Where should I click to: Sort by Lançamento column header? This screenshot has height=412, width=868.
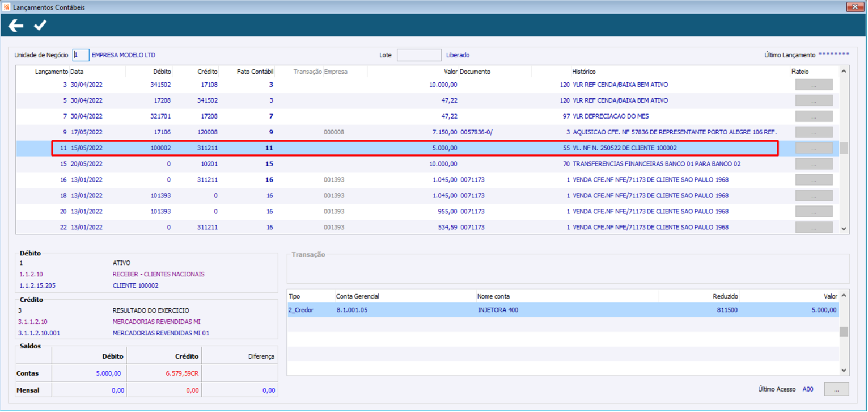click(x=51, y=72)
